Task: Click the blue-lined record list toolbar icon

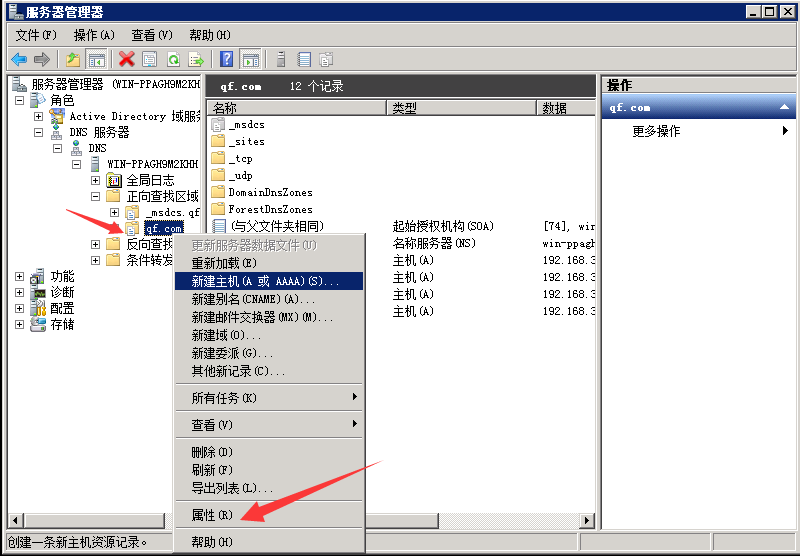Action: 304,60
